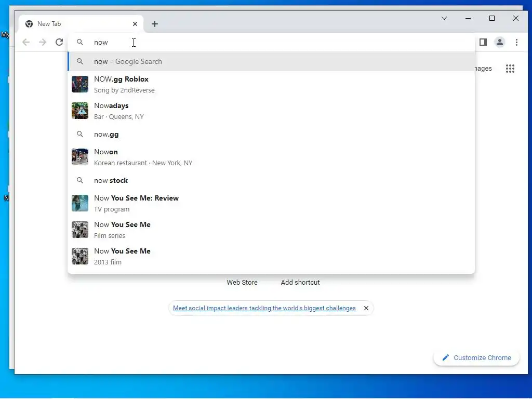Expand tab search chevron in title bar

[x=444, y=18]
